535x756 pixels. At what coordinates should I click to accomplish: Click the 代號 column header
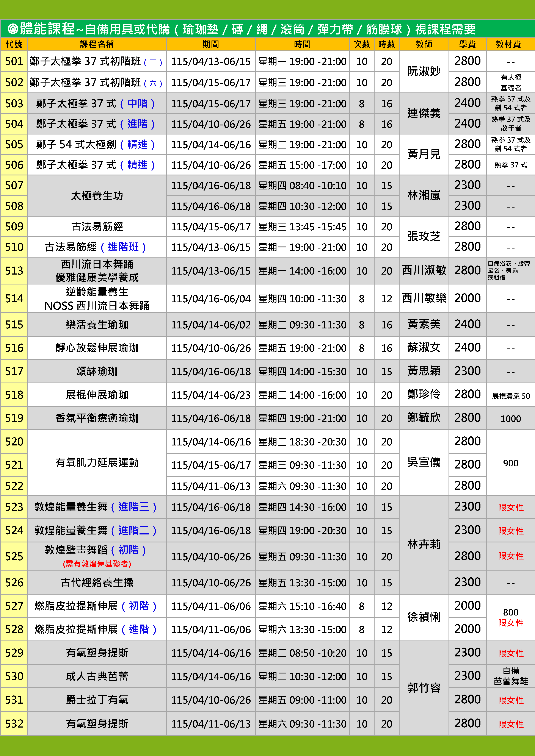coord(14,44)
